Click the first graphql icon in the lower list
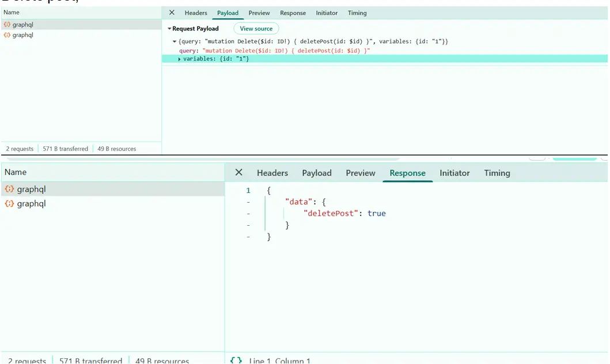610x364 pixels. tap(10, 189)
